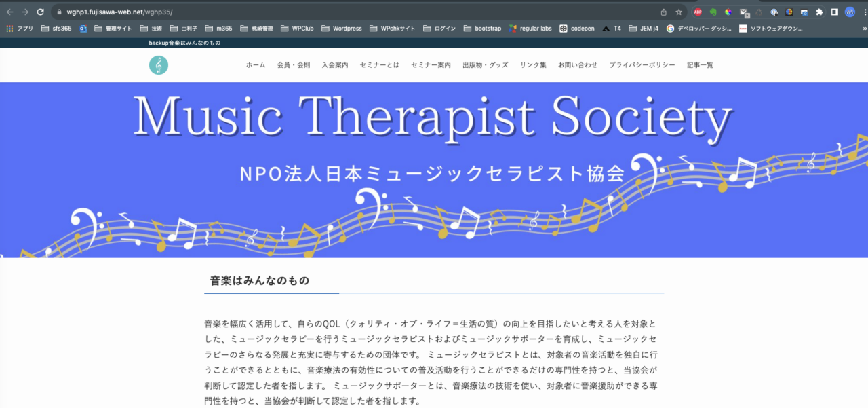Open the アプリ apps shortcut

pyautogui.click(x=20, y=29)
